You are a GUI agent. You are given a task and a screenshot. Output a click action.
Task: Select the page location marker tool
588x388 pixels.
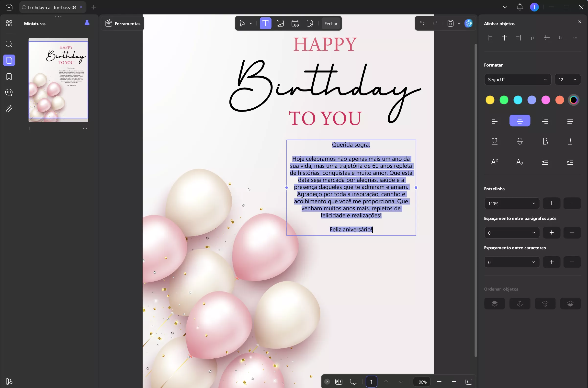click(310, 23)
